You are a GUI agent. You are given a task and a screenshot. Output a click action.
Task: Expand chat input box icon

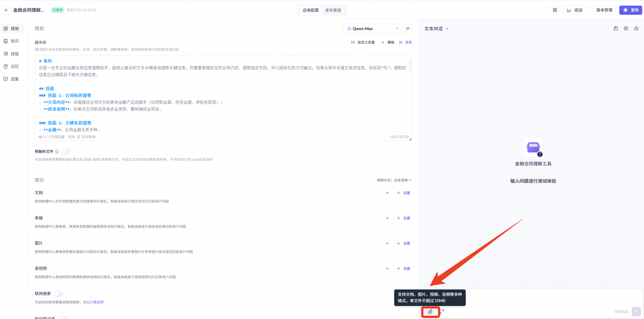click(442, 311)
